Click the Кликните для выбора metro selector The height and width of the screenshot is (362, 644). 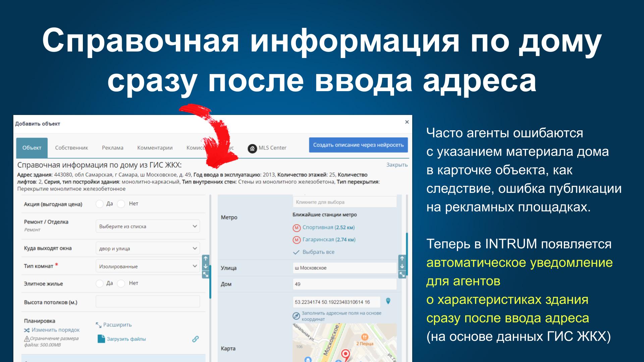pos(345,202)
